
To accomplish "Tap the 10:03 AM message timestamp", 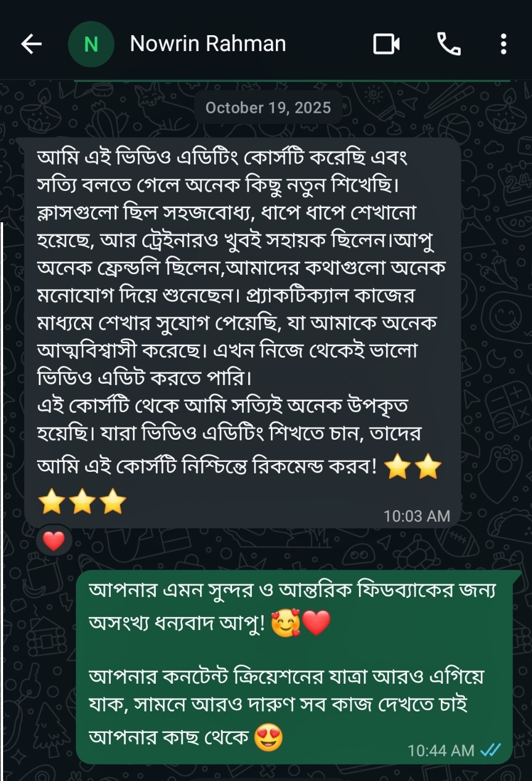I will (417, 516).
